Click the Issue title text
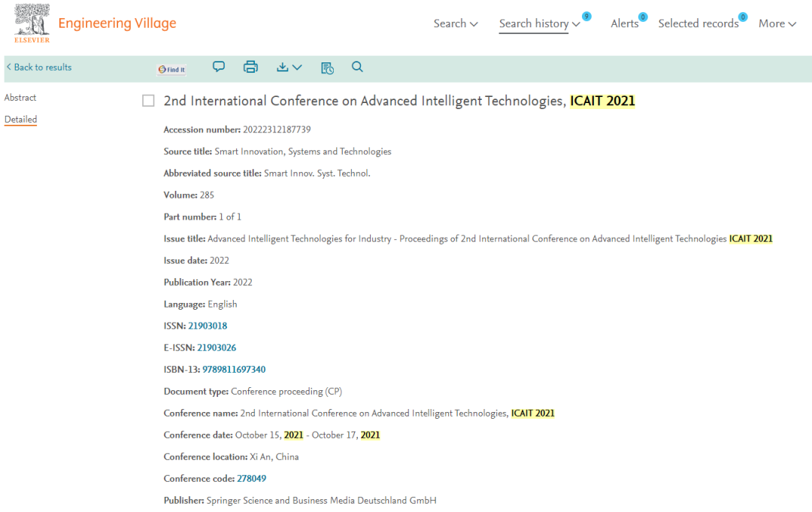Screen dimensions: 812x512 pos(490,238)
